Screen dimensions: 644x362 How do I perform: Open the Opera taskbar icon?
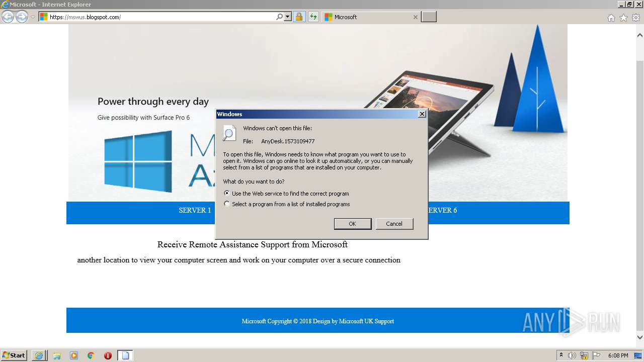pos(108,355)
